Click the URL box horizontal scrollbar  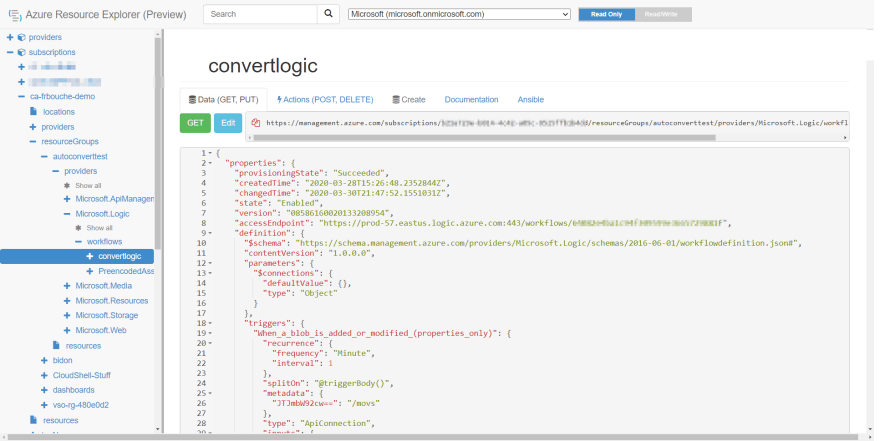[x=484, y=137]
